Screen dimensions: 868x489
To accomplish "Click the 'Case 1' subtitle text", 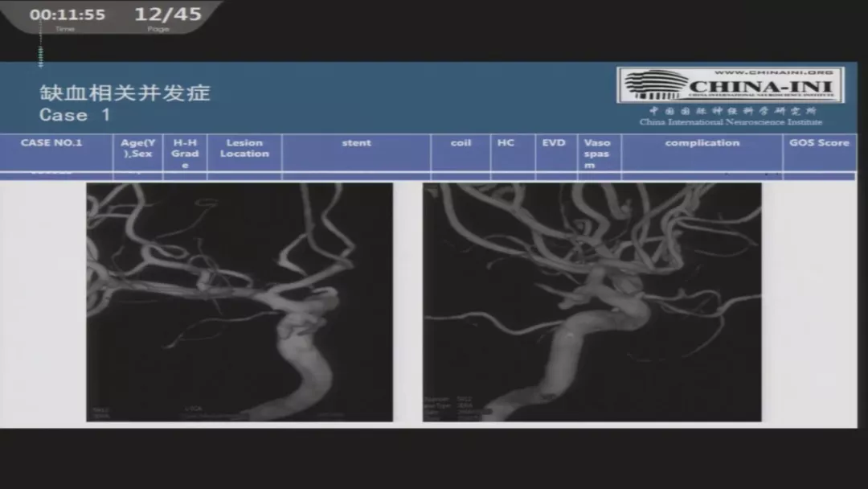I will pos(75,115).
